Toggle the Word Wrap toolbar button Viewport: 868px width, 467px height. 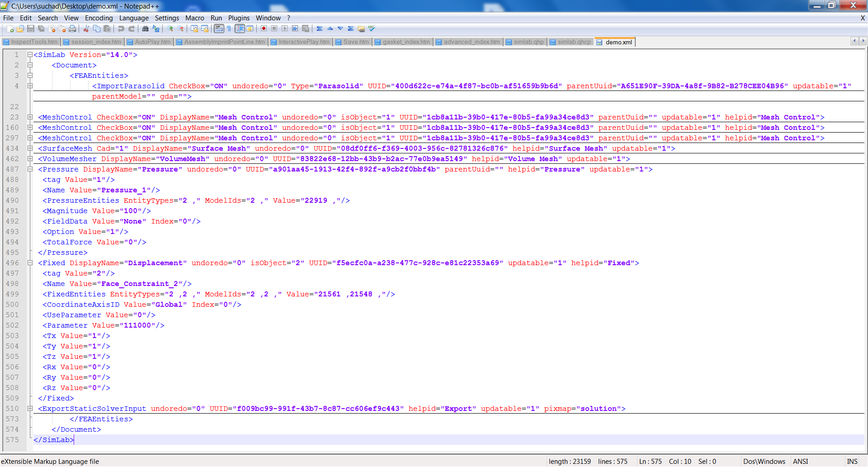tap(219, 29)
